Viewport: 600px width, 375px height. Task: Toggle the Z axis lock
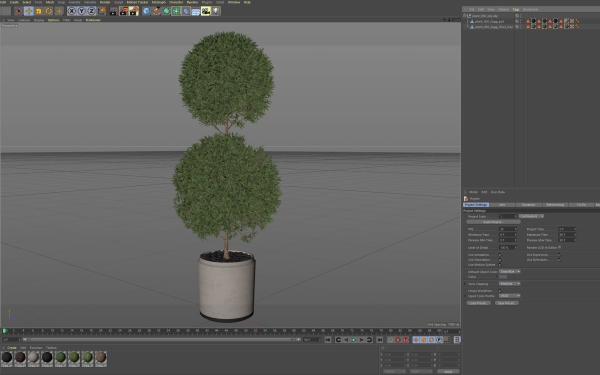(x=91, y=11)
